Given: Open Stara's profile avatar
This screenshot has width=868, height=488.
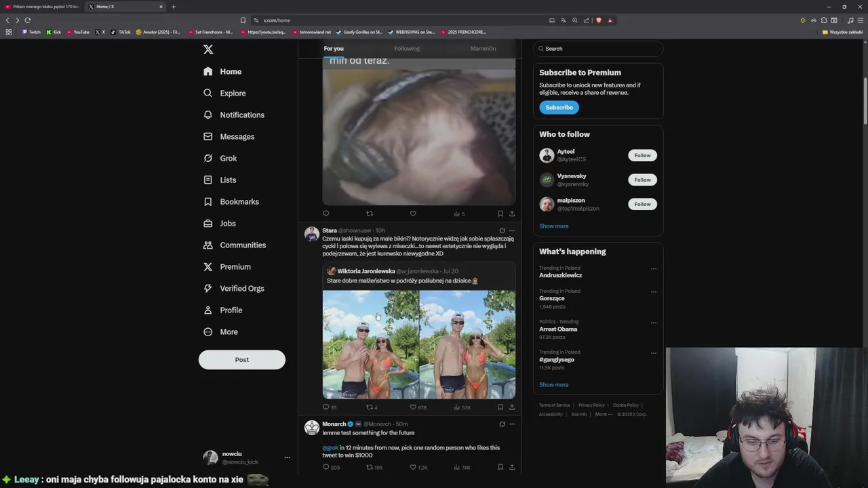Looking at the screenshot, I should click(312, 235).
